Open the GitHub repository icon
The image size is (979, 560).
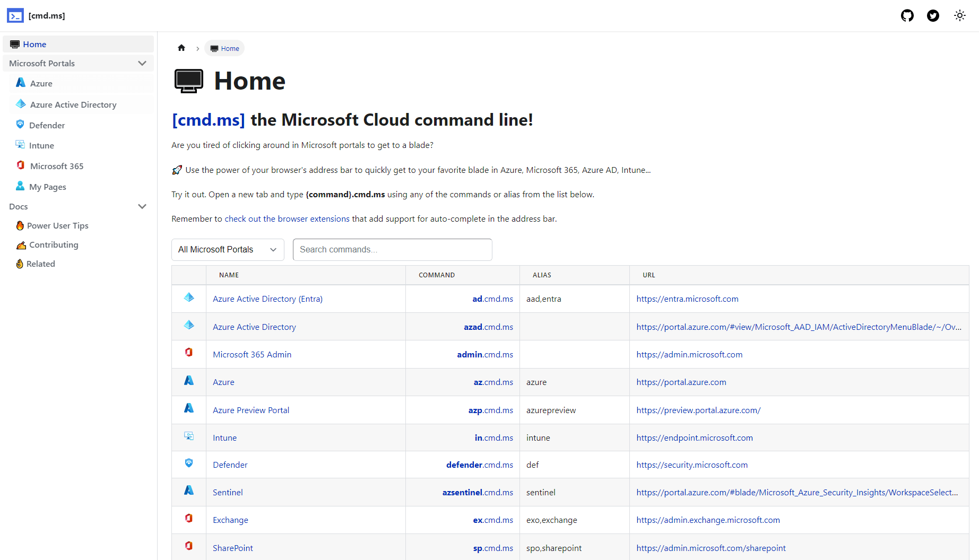(x=907, y=16)
